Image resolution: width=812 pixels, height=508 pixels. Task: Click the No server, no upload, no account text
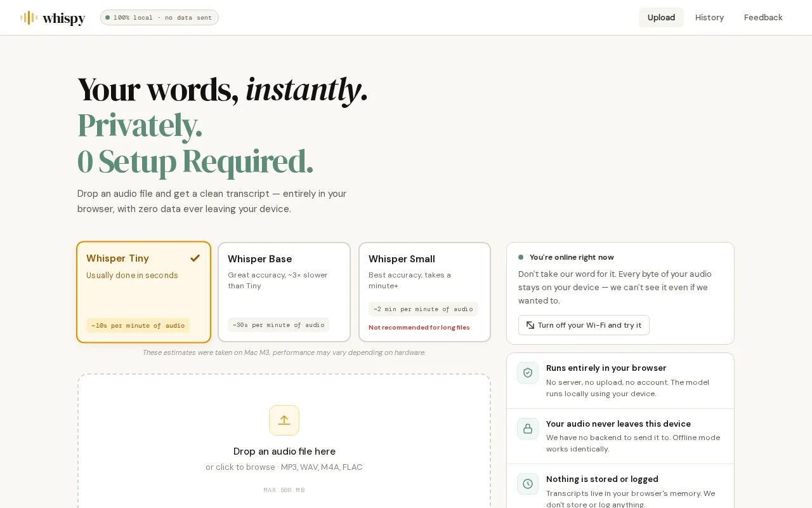pyautogui.click(x=628, y=388)
